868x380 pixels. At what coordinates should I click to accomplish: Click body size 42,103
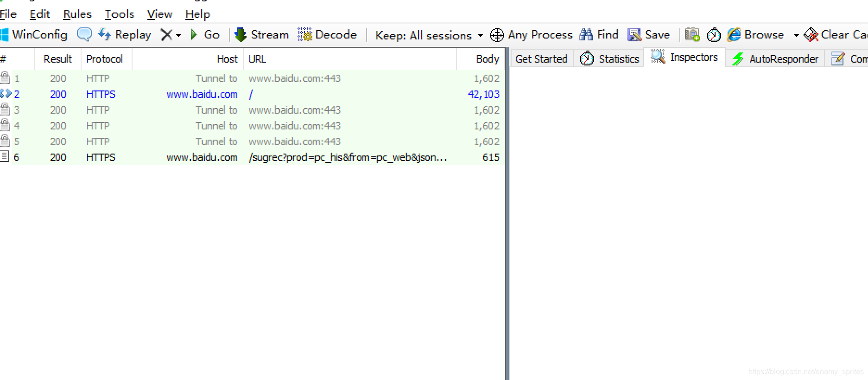[484, 94]
